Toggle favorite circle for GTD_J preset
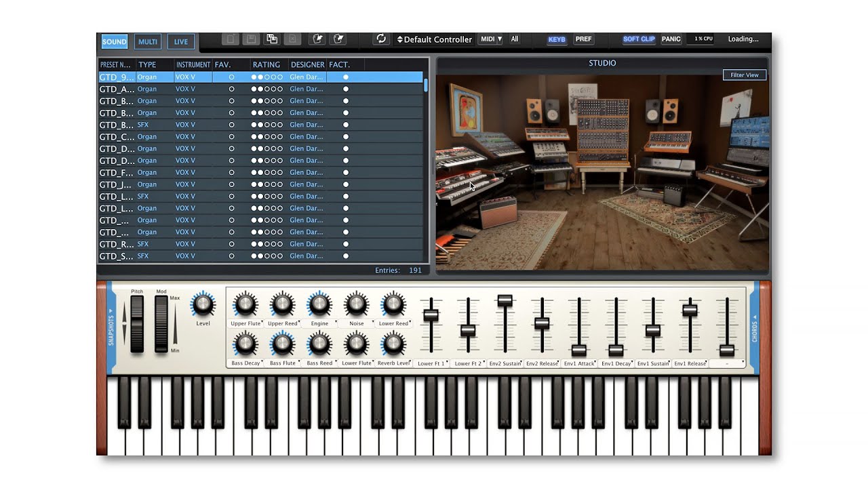Screen dimensions: 868x488 [x=231, y=184]
